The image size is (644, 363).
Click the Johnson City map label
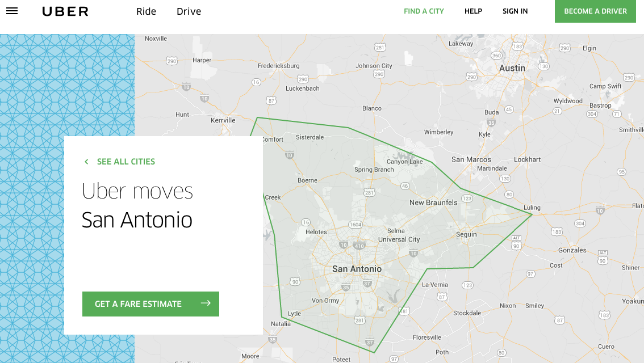374,66
